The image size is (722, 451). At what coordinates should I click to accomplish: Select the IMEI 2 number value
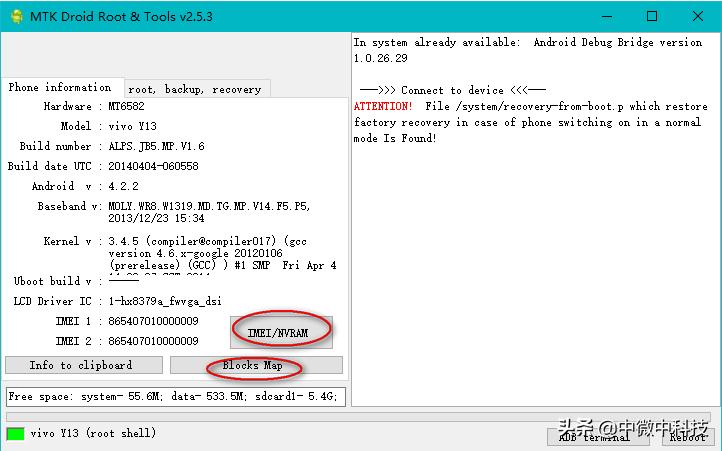pyautogui.click(x=153, y=341)
